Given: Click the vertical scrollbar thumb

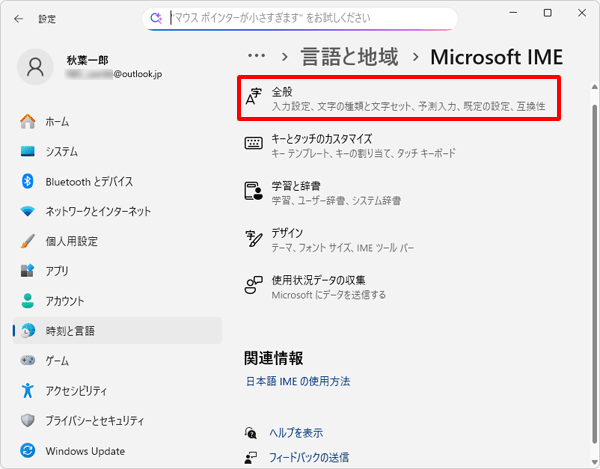Looking at the screenshot, I should click(x=594, y=275).
